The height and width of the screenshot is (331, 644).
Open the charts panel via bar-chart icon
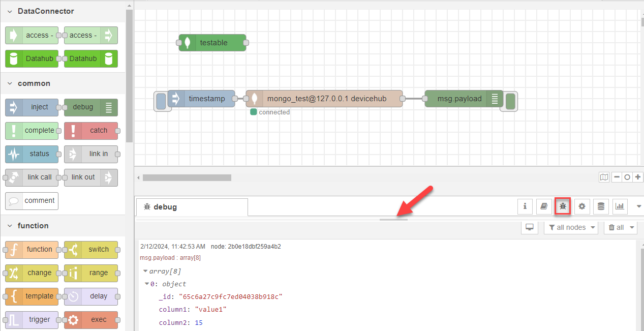620,206
